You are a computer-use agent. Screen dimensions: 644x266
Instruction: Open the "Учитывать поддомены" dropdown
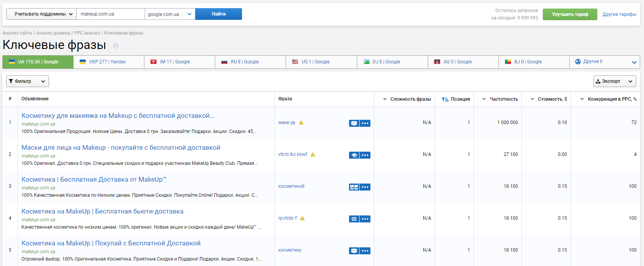(41, 14)
